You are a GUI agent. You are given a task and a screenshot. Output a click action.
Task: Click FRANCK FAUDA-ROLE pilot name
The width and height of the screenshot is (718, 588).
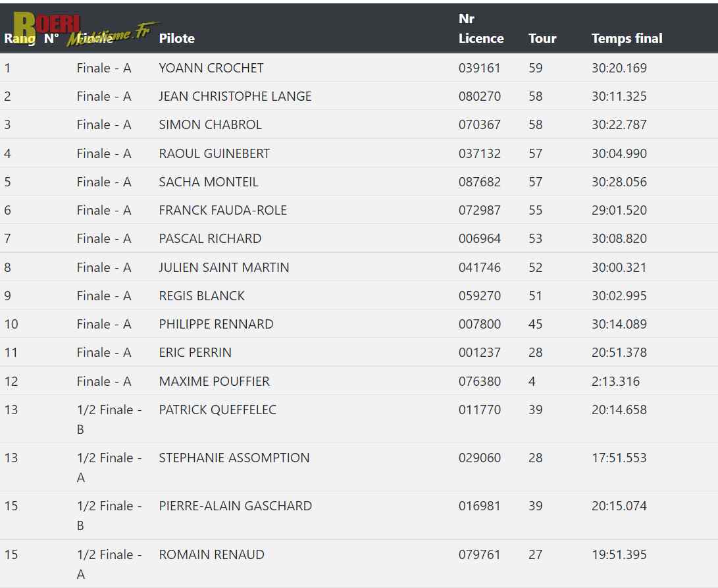[222, 210]
